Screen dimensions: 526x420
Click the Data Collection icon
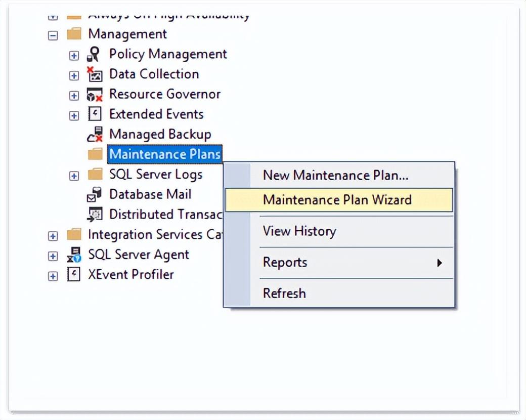[x=95, y=74]
